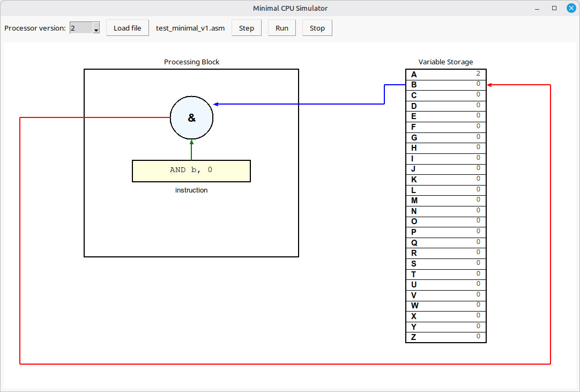Select variable F row in storage

tap(446, 127)
